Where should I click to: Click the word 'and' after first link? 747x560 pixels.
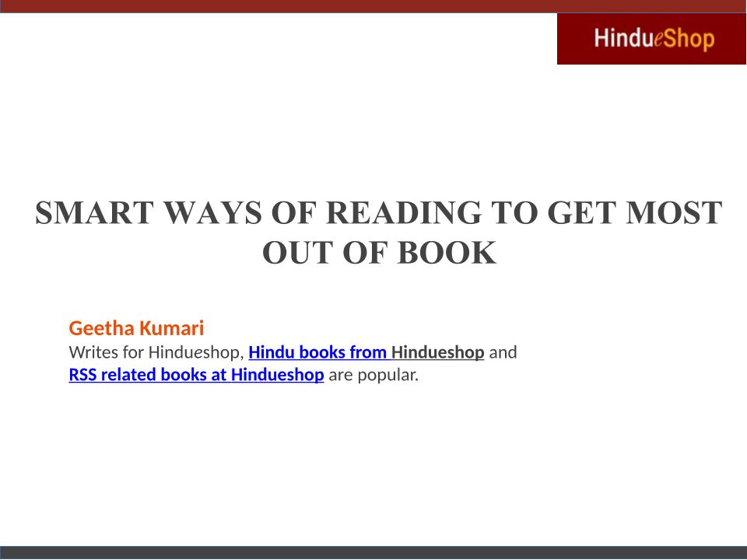coord(503,352)
